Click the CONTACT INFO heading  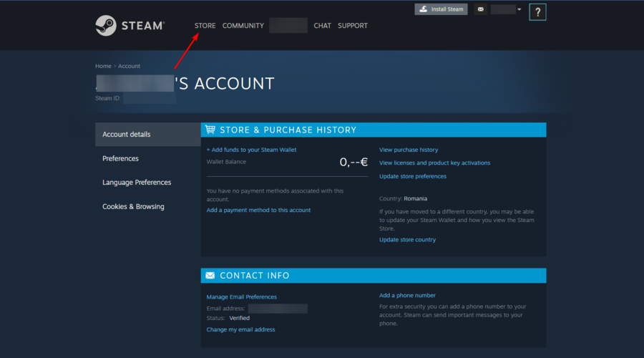[255, 276]
